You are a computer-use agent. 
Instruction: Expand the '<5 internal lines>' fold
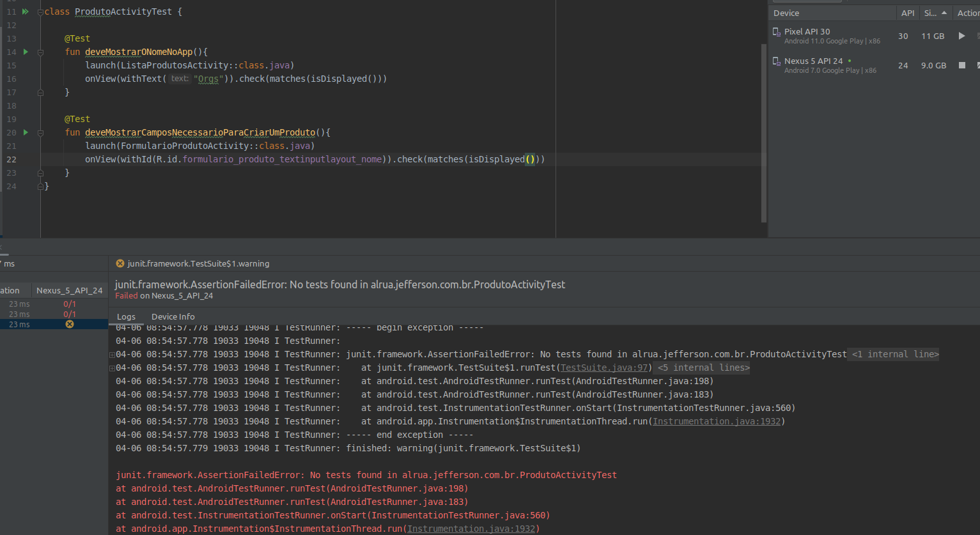[703, 368]
